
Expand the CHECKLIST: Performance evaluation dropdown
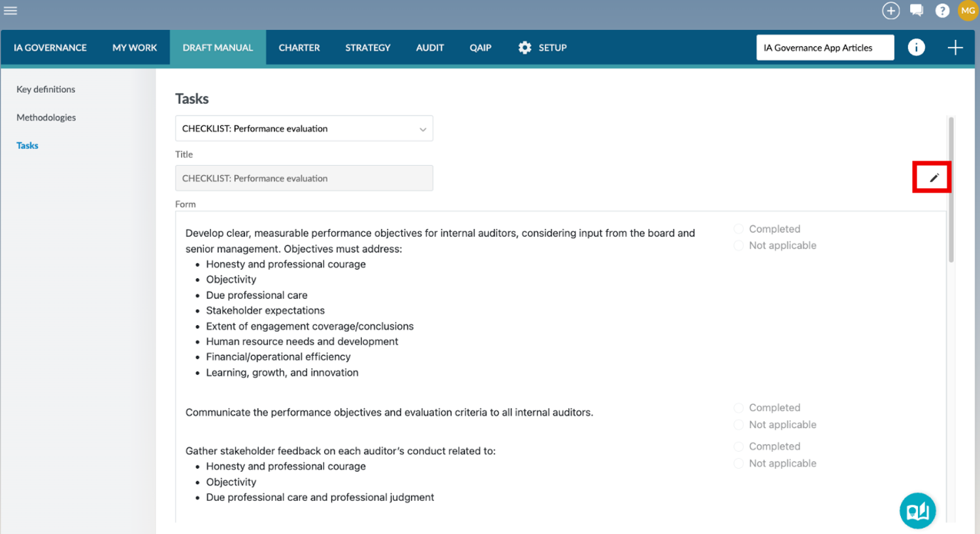[x=304, y=129]
